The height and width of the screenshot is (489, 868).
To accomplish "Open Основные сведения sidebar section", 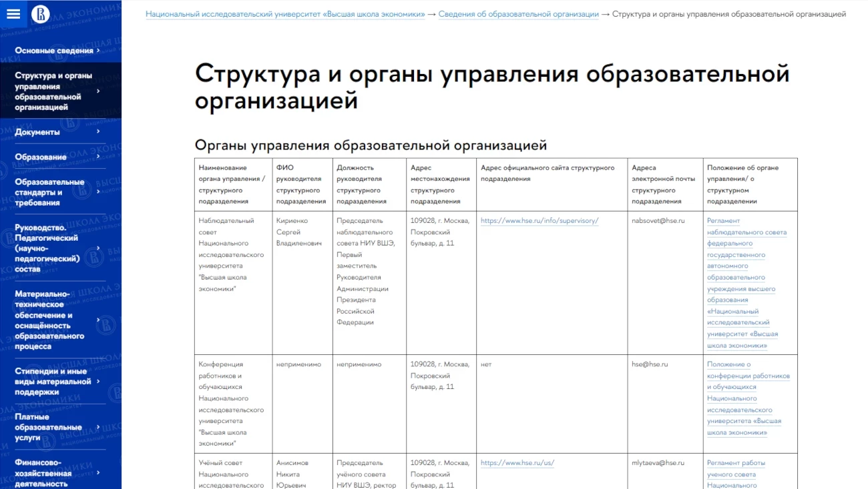I will click(54, 51).
